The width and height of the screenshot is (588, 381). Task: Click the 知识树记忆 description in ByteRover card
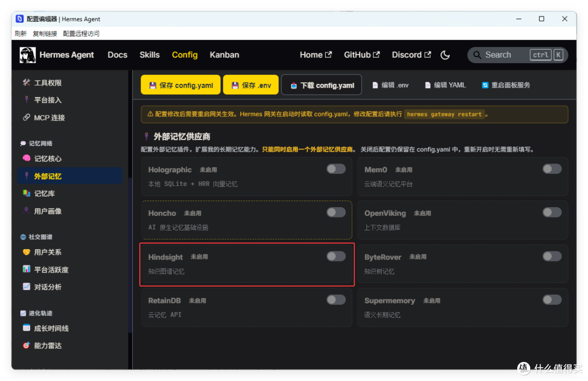(379, 271)
